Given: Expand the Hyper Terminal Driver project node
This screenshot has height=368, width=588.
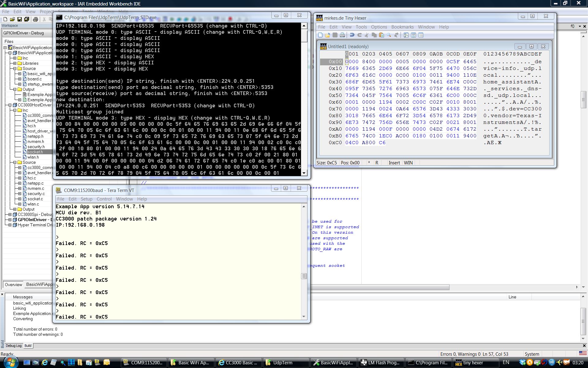Looking at the screenshot, I should point(10,225).
